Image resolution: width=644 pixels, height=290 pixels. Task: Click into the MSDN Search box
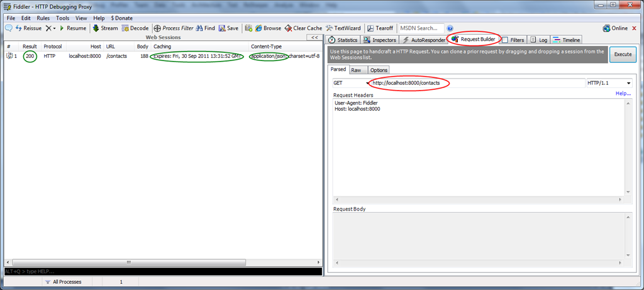[x=421, y=28]
